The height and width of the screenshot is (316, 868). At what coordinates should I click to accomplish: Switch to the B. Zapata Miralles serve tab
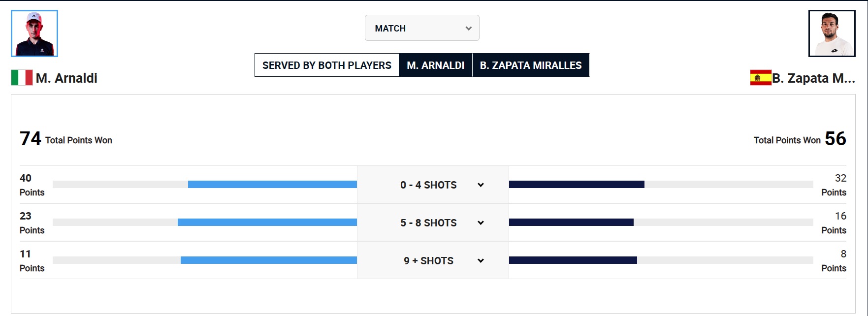(530, 65)
